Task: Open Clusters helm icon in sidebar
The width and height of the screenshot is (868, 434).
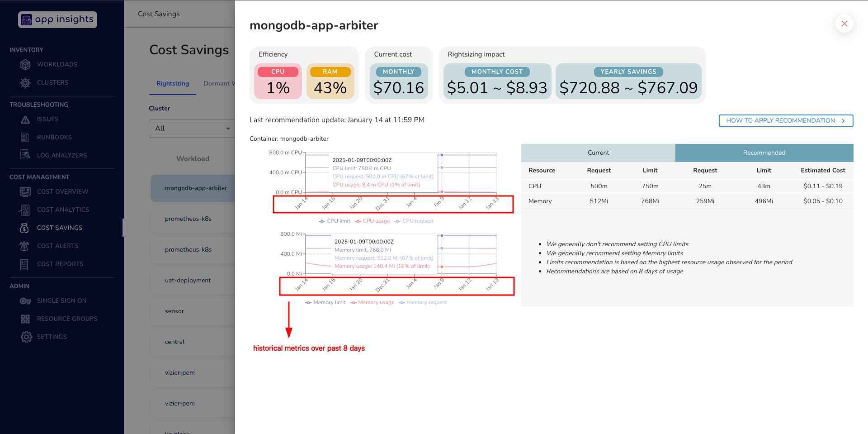Action: (25, 82)
